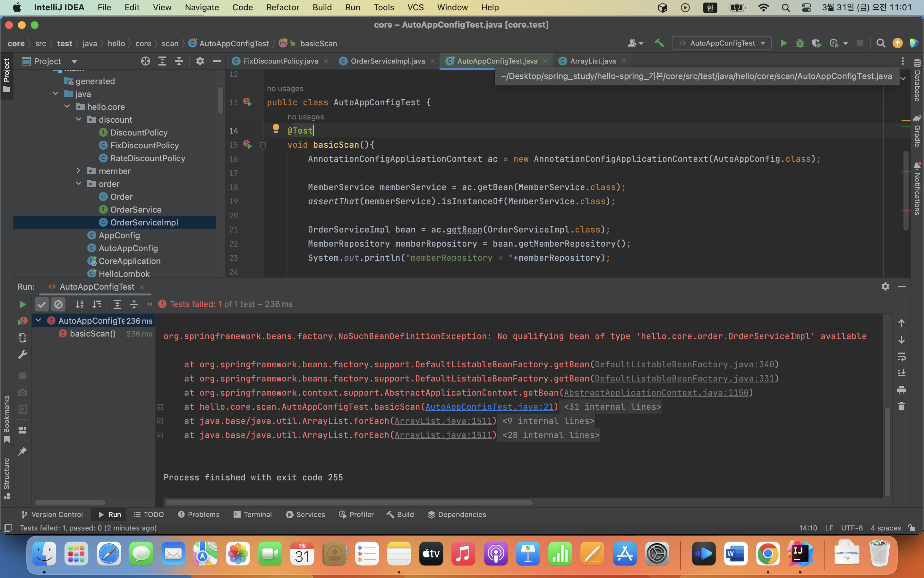The width and height of the screenshot is (924, 578).
Task: Build project using hammer icon
Action: [x=659, y=43]
